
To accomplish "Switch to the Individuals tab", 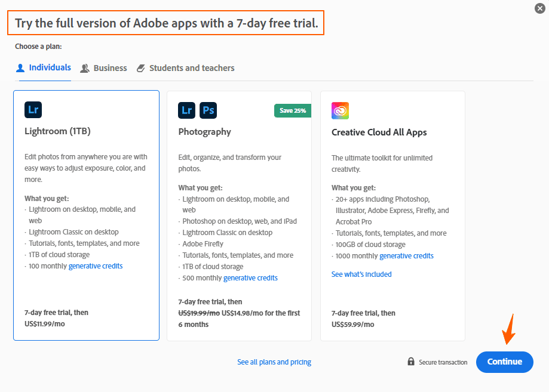I will 44,68.
